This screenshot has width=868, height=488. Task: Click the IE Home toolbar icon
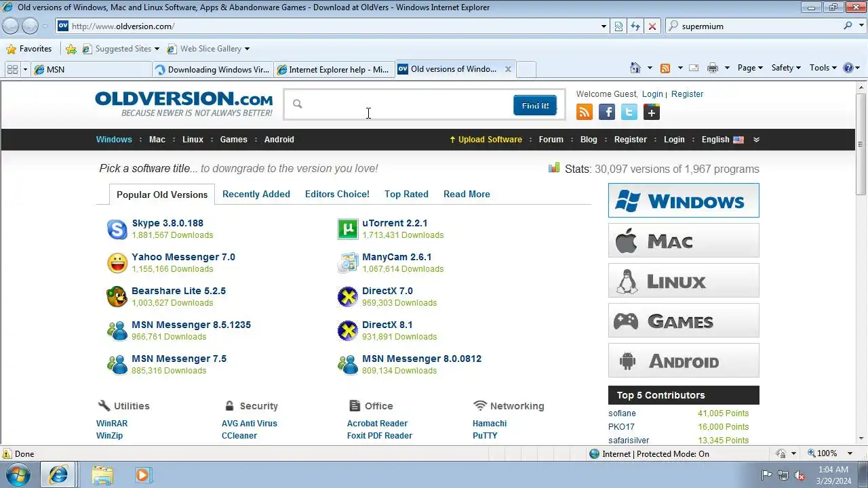point(635,68)
